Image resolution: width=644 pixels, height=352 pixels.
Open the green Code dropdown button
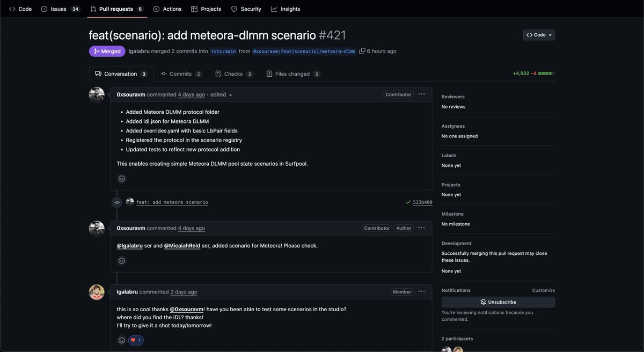click(539, 35)
